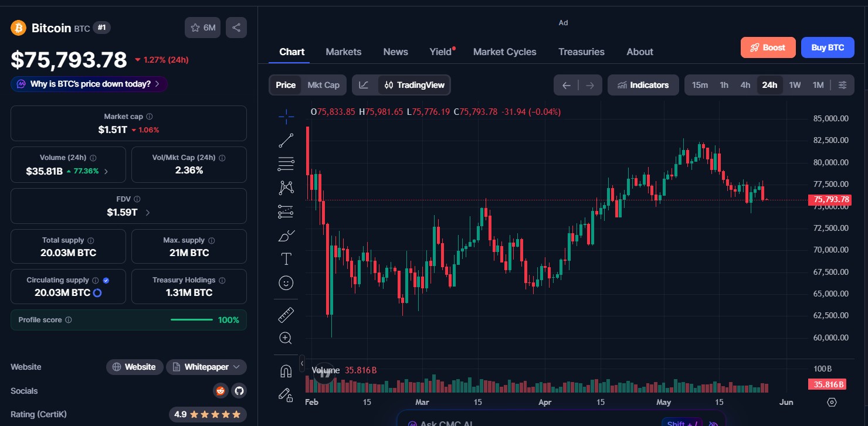Go to the Treasuries tab
This screenshot has height=426, width=868.
(x=581, y=52)
